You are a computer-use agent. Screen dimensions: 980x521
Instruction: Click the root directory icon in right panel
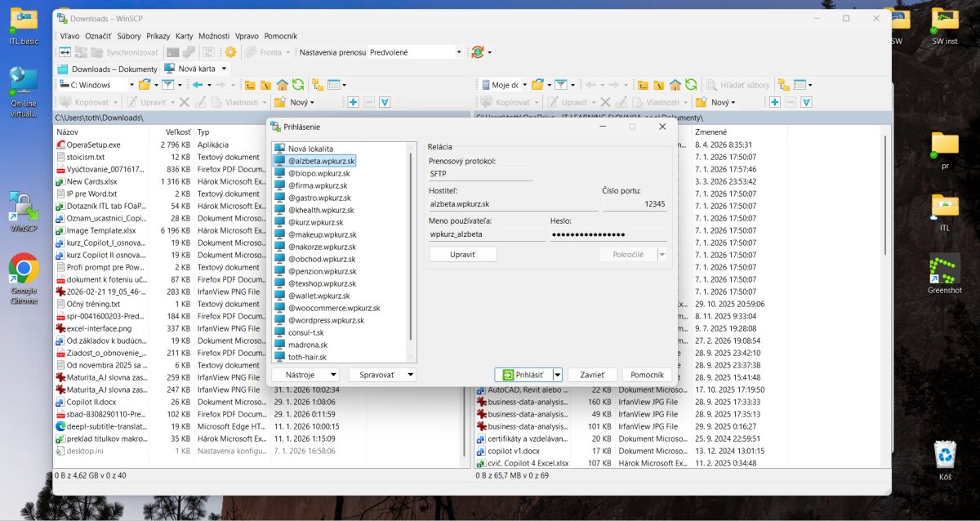click(659, 85)
